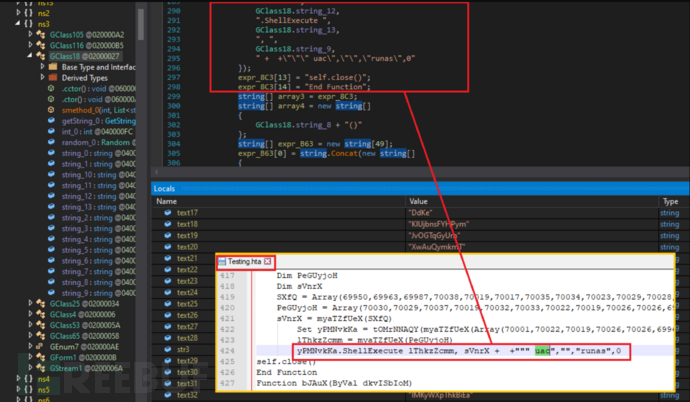Click the Locals panel title
The image size is (690, 402).
164,189
